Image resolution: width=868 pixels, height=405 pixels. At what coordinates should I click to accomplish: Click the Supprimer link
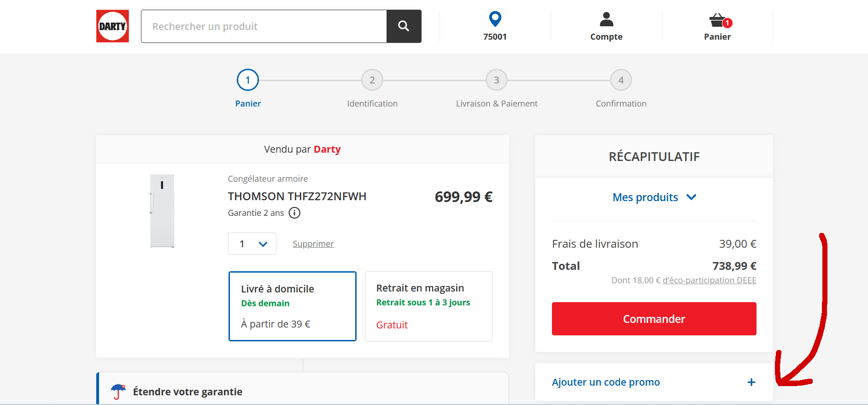click(313, 244)
